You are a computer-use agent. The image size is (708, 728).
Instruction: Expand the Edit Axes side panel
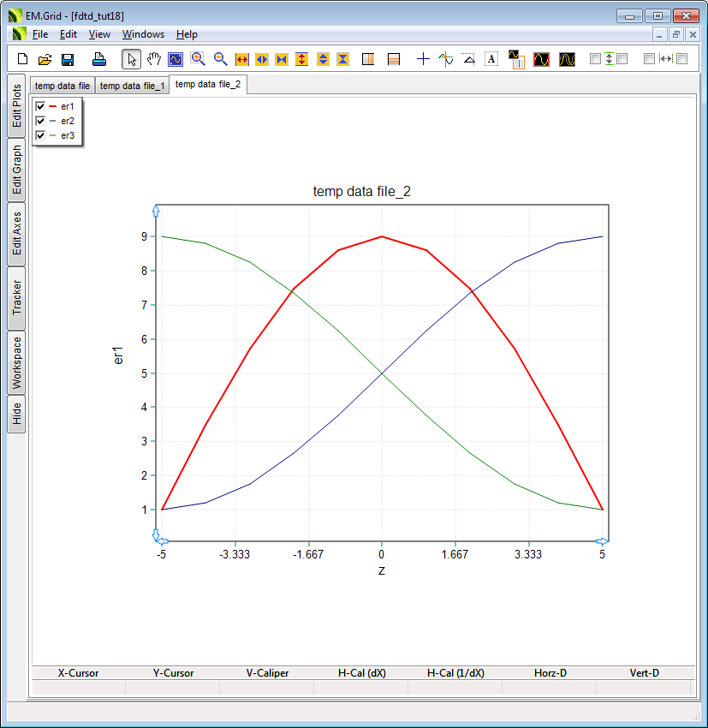pos(16,233)
